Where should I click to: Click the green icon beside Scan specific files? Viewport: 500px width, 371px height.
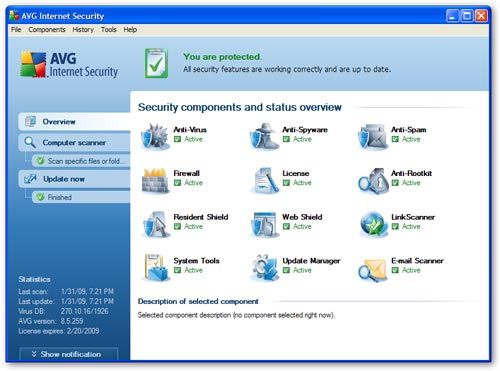pyautogui.click(x=41, y=161)
